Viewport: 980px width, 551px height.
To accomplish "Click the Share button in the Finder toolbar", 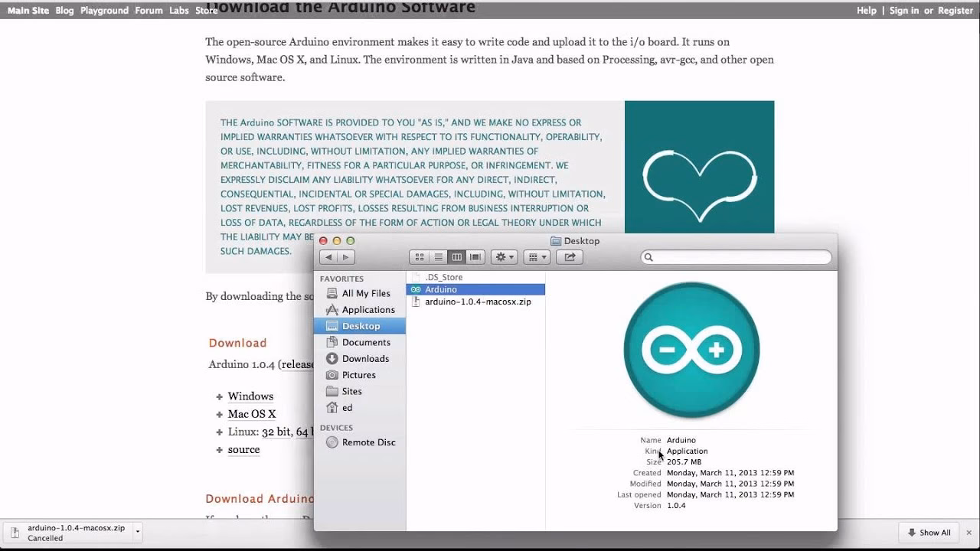I will click(x=569, y=257).
